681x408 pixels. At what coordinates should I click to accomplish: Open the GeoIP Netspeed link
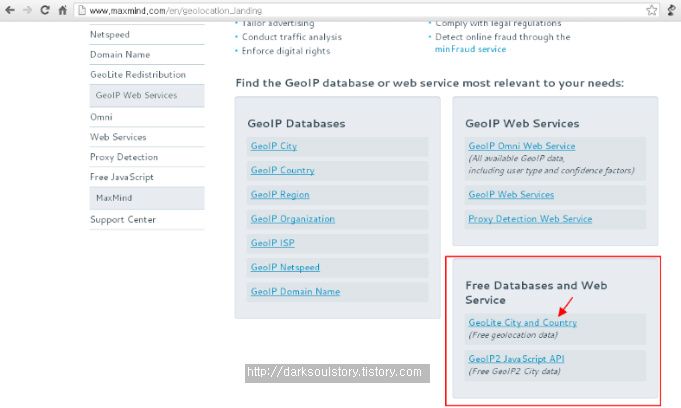285,267
